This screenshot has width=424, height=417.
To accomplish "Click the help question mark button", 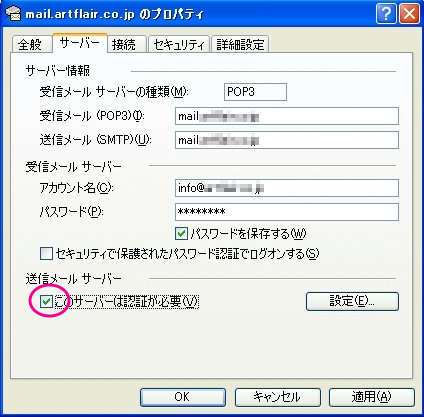I will point(386,14).
